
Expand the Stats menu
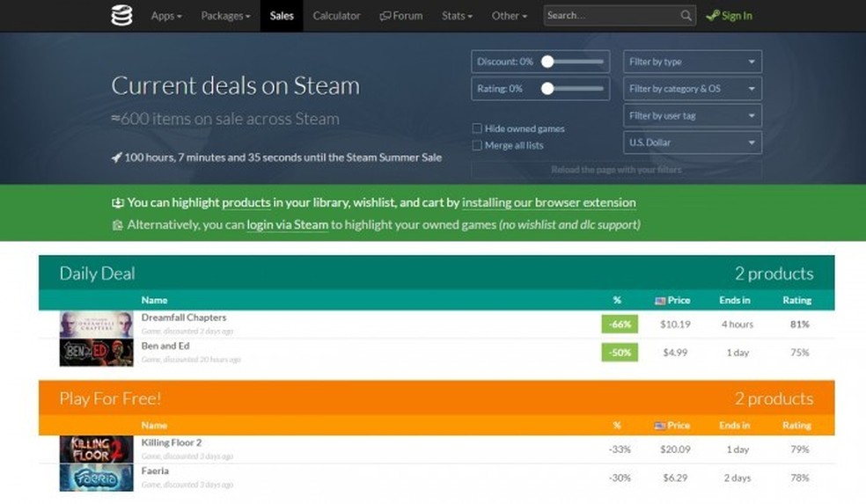(x=457, y=16)
